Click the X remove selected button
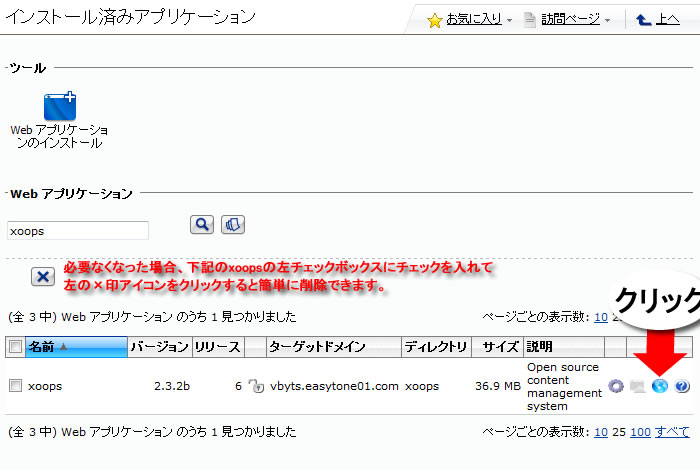Screen dimensions: 700x470 click(x=43, y=277)
